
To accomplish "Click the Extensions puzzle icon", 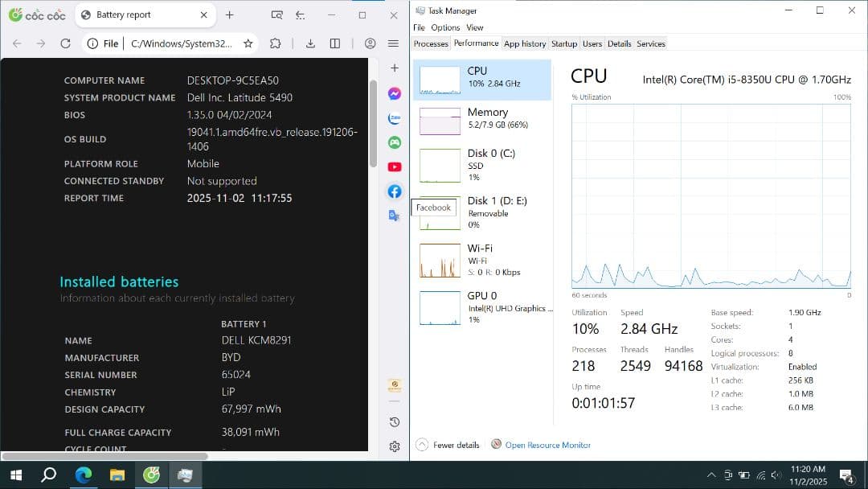I will [x=274, y=43].
